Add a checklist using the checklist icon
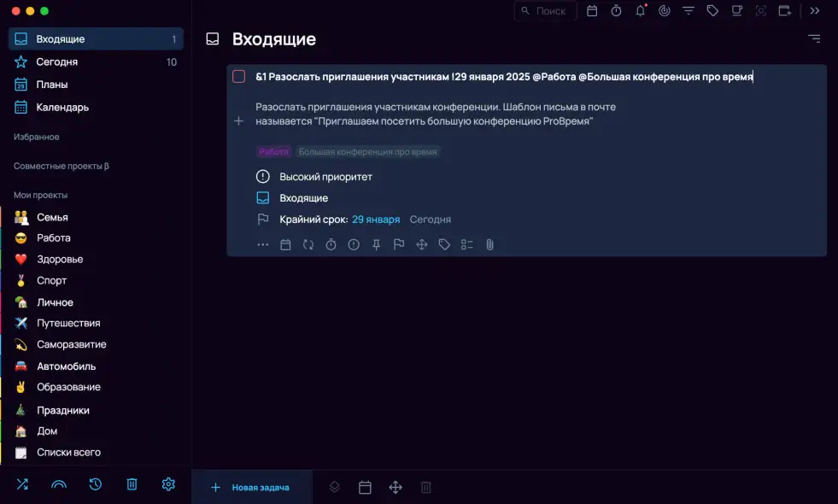The height and width of the screenshot is (504, 838). 467,244
